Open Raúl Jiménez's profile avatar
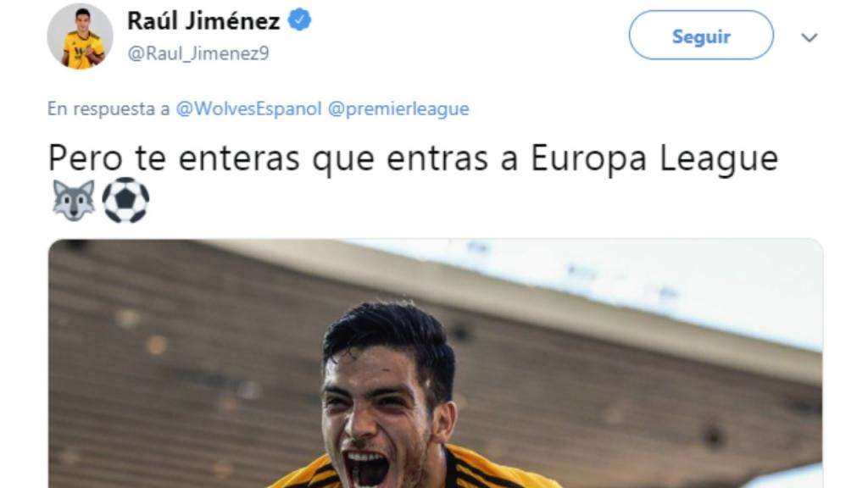Image resolution: width=868 pixels, height=488 pixels. (80, 36)
